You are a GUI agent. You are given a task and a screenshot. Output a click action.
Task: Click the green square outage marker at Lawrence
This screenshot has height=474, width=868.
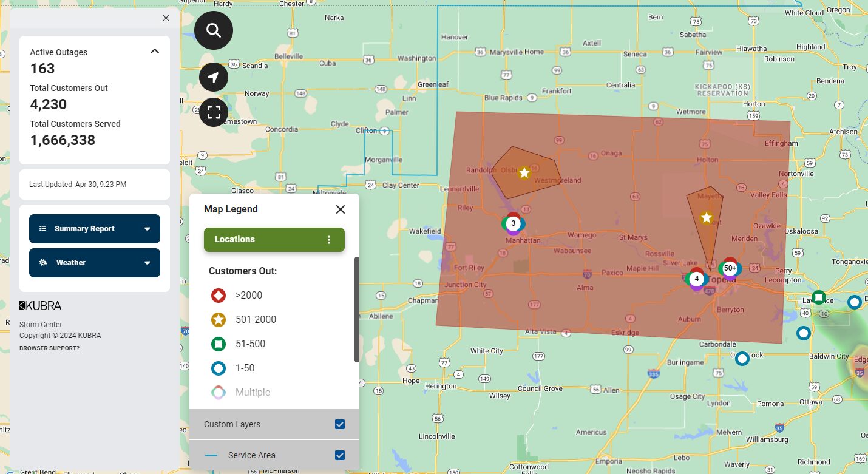tap(819, 297)
